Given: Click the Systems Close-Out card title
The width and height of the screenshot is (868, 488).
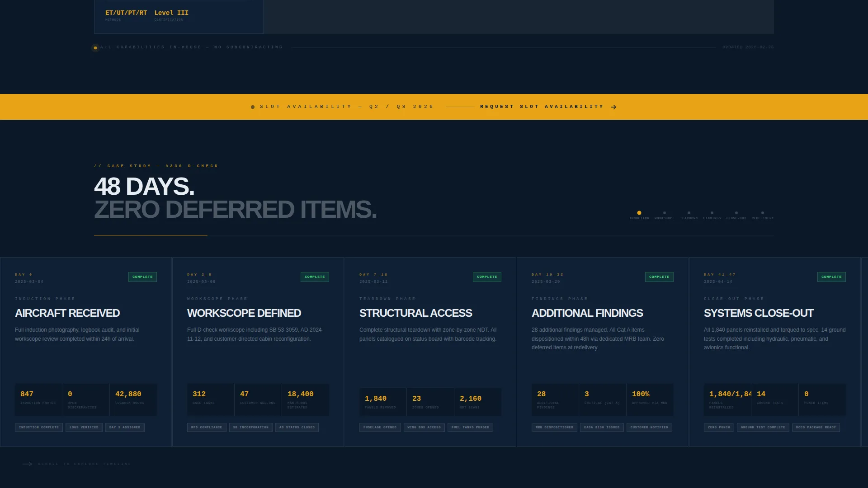Looking at the screenshot, I should point(759,313).
